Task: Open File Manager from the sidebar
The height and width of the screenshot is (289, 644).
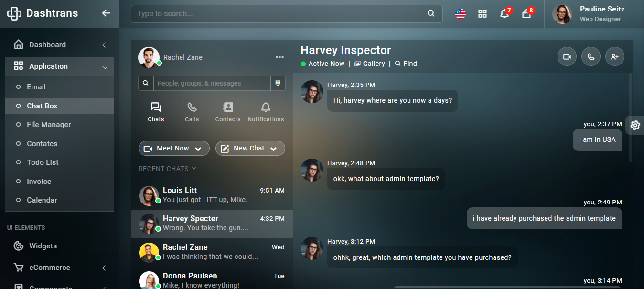Action: click(x=49, y=125)
